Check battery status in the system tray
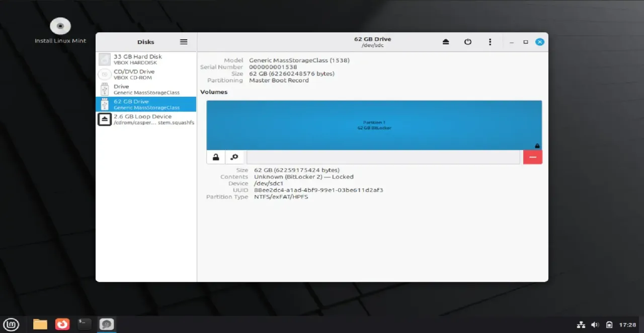The height and width of the screenshot is (333, 644). (609, 324)
